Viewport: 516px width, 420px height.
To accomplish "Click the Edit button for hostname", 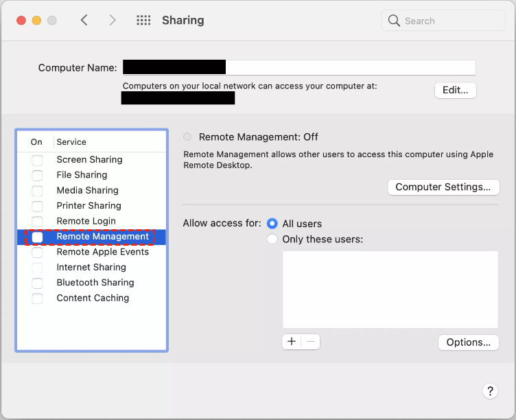I will [x=455, y=90].
